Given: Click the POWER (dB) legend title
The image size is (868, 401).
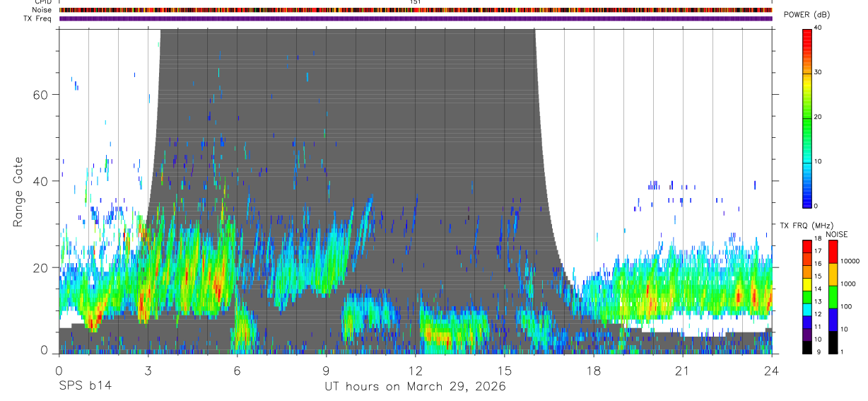Looking at the screenshot, I should pyautogui.click(x=807, y=15).
